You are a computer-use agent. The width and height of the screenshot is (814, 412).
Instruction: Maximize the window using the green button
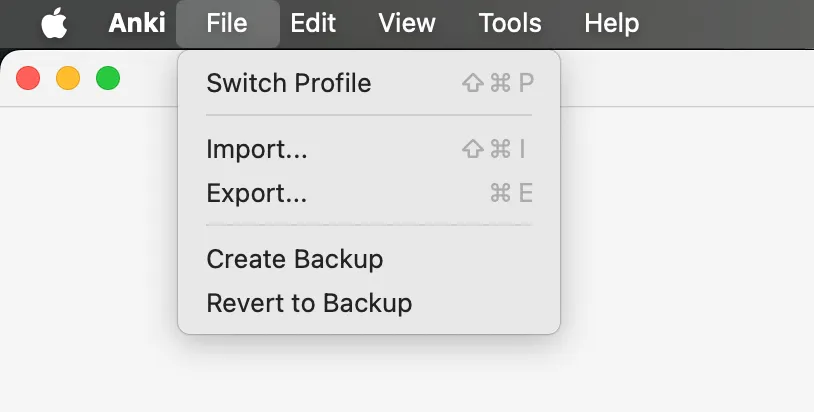click(x=108, y=78)
